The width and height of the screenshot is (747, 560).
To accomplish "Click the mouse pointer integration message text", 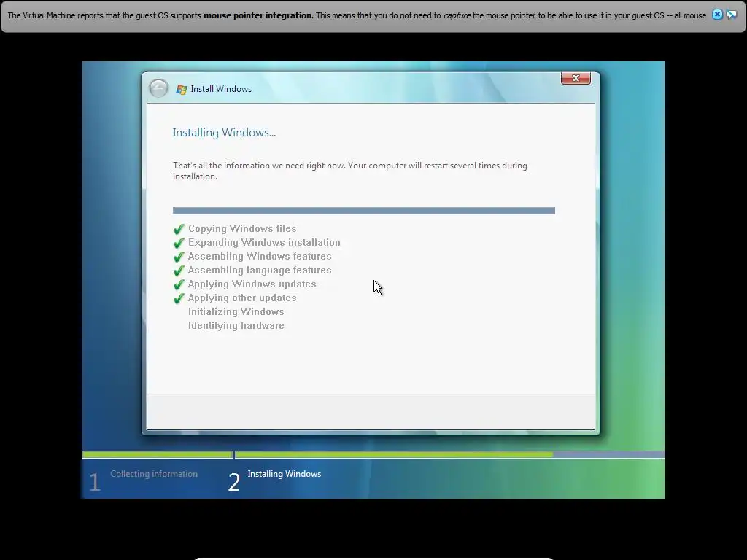I will [x=357, y=15].
